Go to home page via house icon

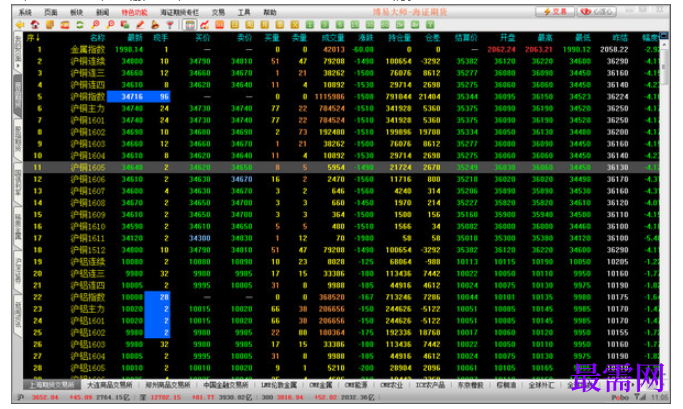pyautogui.click(x=35, y=25)
